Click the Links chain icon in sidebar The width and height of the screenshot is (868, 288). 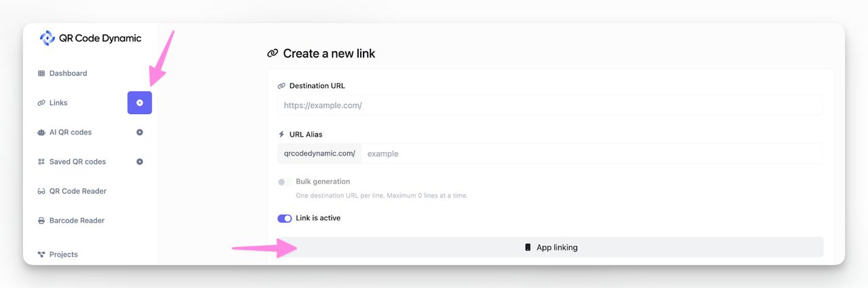pyautogui.click(x=41, y=103)
